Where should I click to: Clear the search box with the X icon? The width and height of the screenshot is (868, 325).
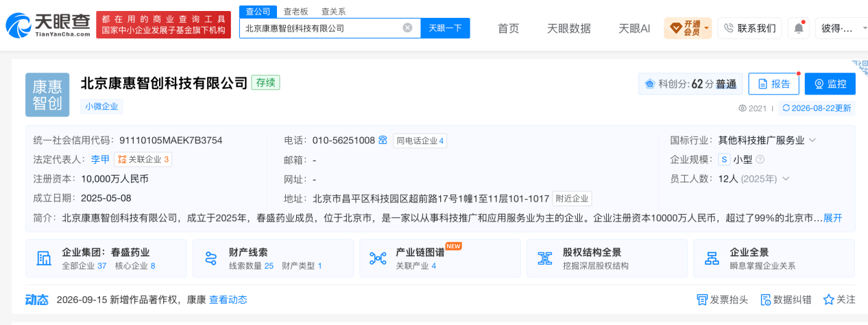[407, 28]
